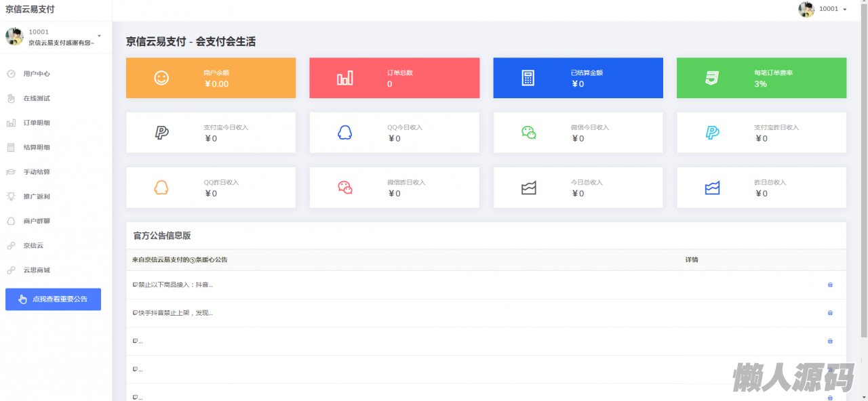Click the 京信云易支付 logo title in the sidebar header
Image resolution: width=868 pixels, height=401 pixels.
30,9
